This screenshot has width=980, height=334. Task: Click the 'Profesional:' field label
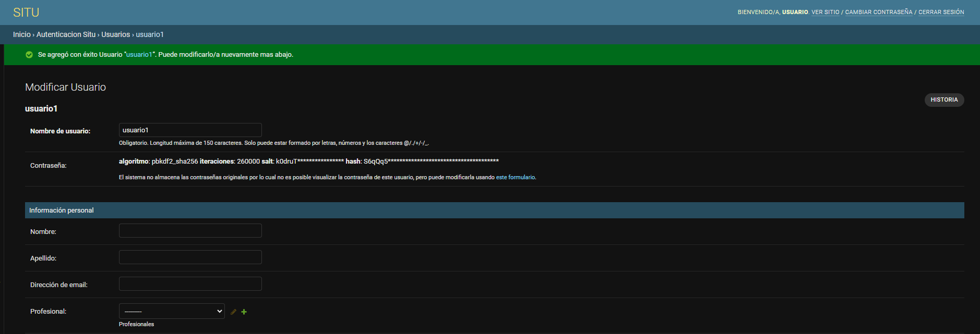point(48,312)
